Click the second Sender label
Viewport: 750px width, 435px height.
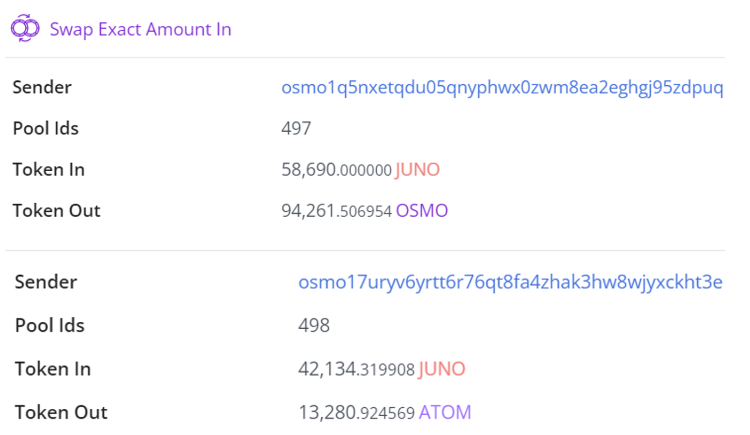[x=46, y=282]
